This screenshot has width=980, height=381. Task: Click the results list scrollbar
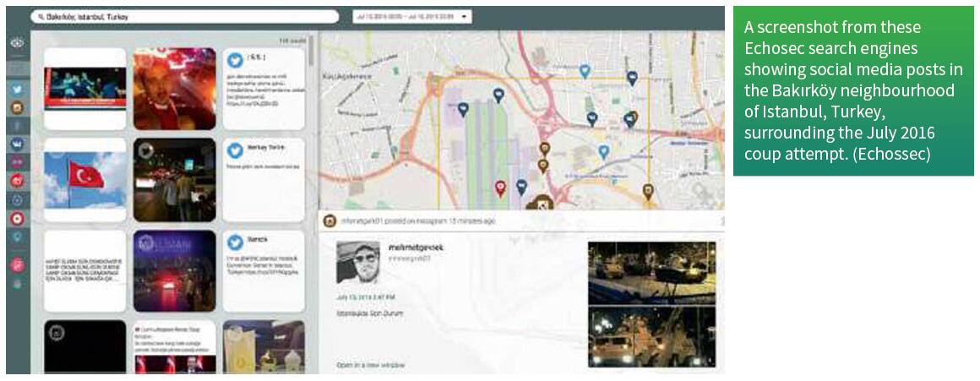tap(311, 53)
